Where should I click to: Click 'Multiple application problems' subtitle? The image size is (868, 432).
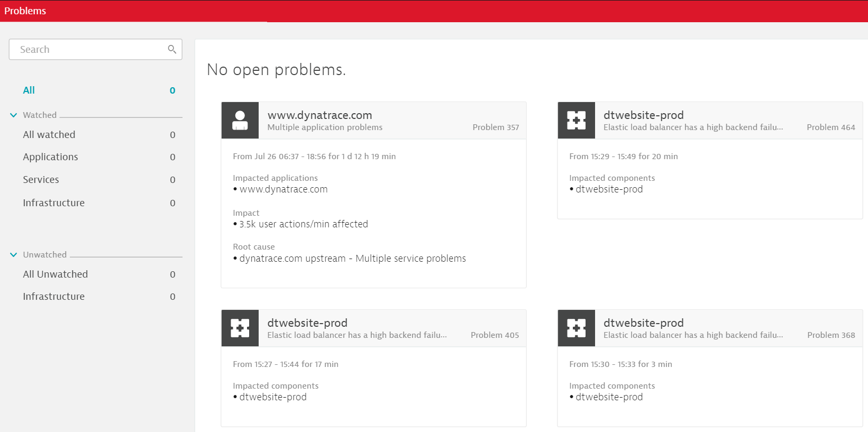(325, 127)
